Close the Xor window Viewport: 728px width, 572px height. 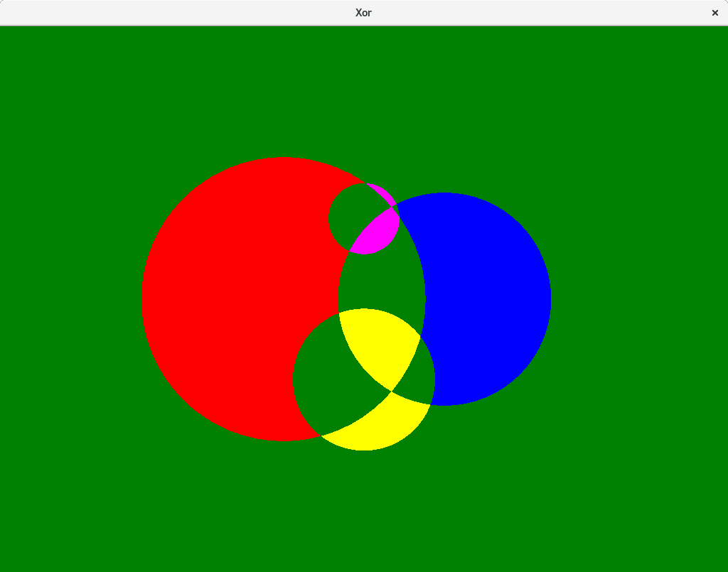(715, 13)
